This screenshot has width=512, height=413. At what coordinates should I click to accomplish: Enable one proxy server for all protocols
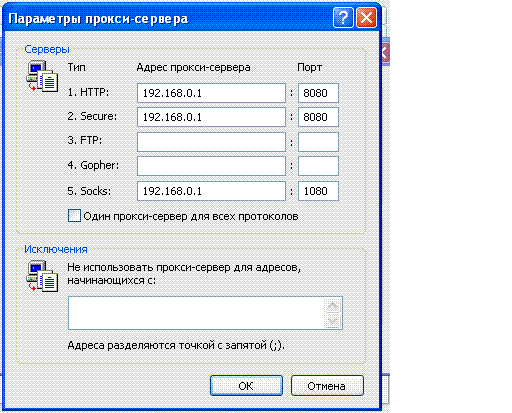coord(74,216)
